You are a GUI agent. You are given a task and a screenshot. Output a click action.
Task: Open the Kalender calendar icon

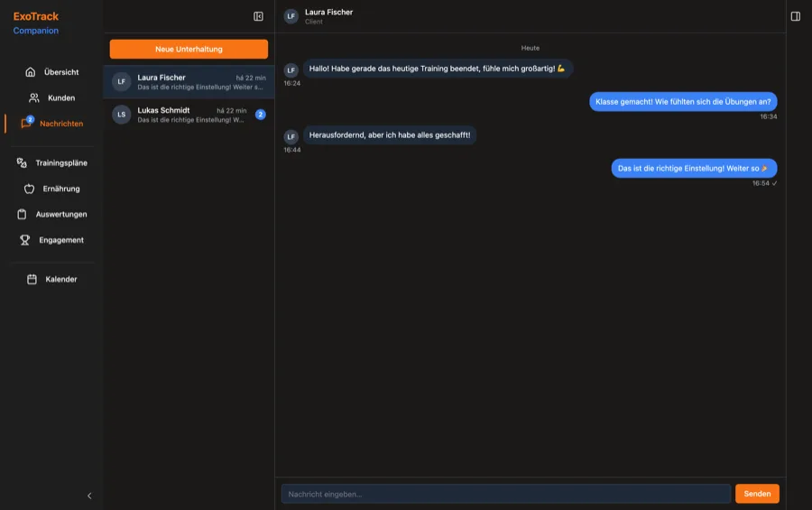coord(32,279)
